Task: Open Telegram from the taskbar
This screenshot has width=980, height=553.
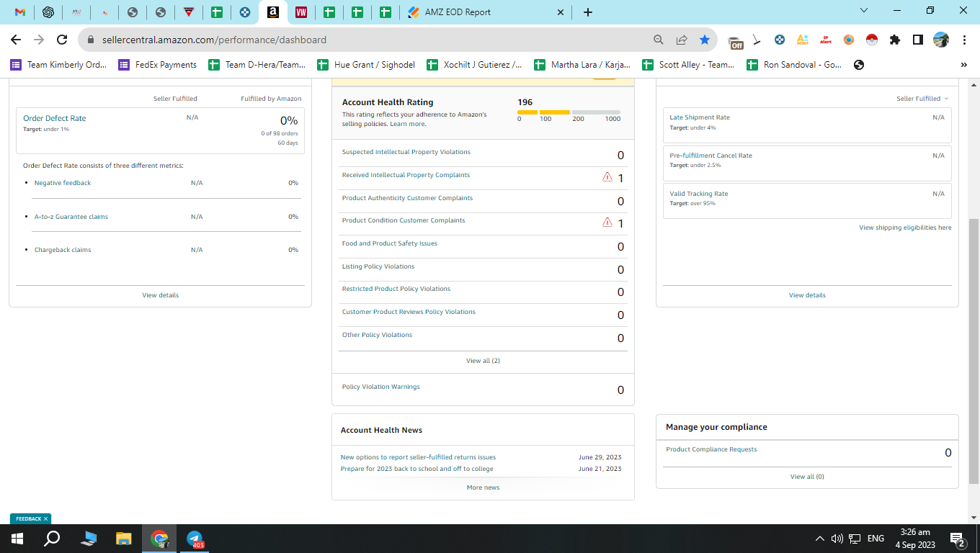Action: click(x=195, y=539)
